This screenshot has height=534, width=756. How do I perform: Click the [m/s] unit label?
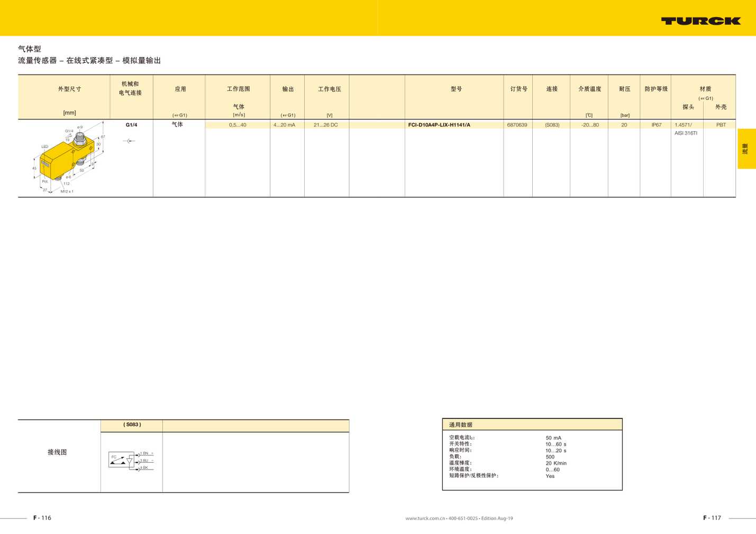pos(239,115)
